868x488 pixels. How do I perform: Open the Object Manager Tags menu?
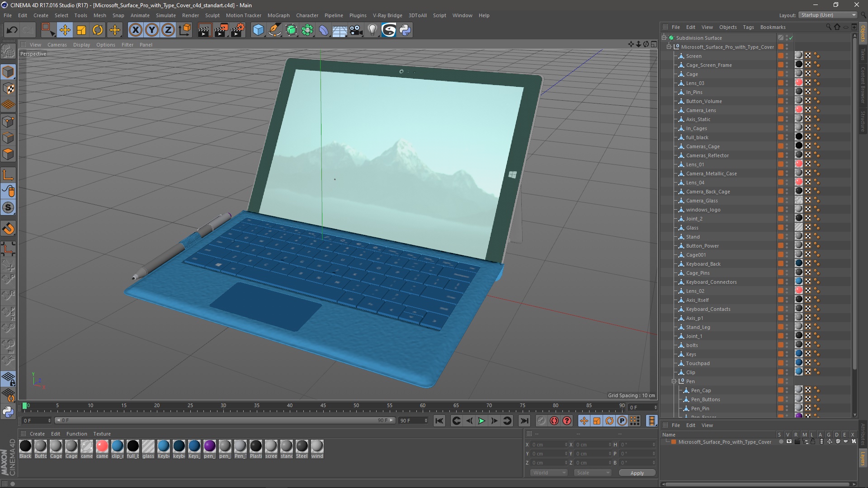pyautogui.click(x=748, y=27)
